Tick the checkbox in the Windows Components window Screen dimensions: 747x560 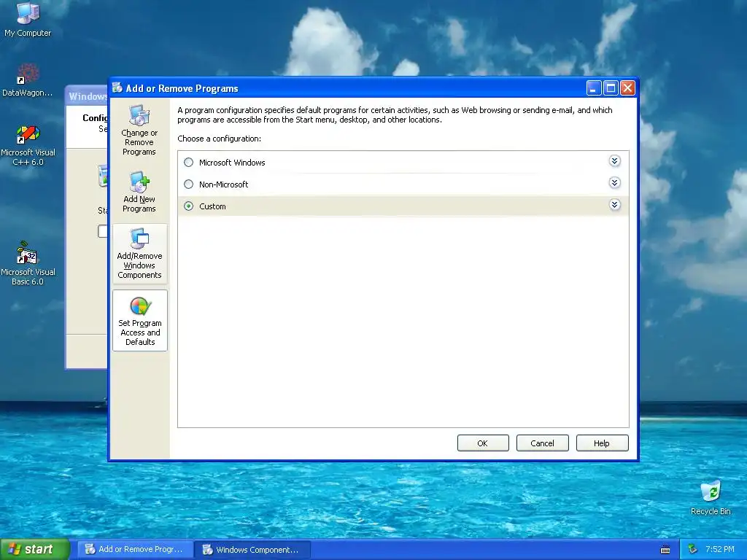(102, 231)
